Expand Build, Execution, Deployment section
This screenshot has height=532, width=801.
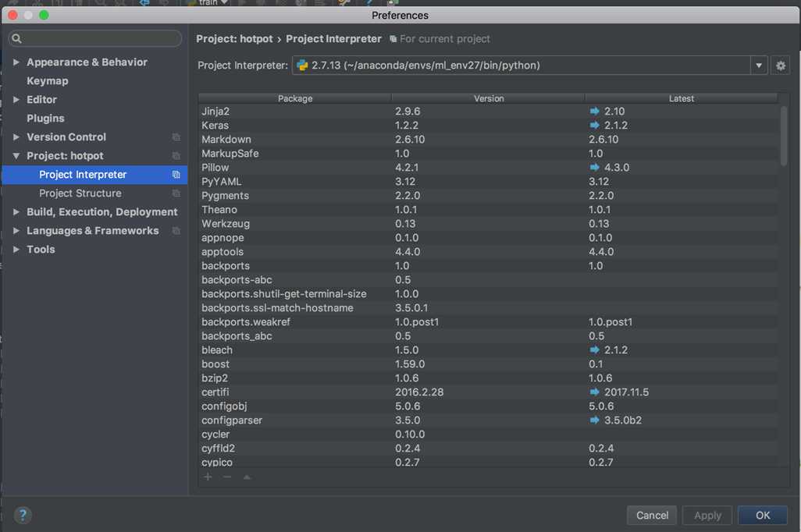point(16,212)
